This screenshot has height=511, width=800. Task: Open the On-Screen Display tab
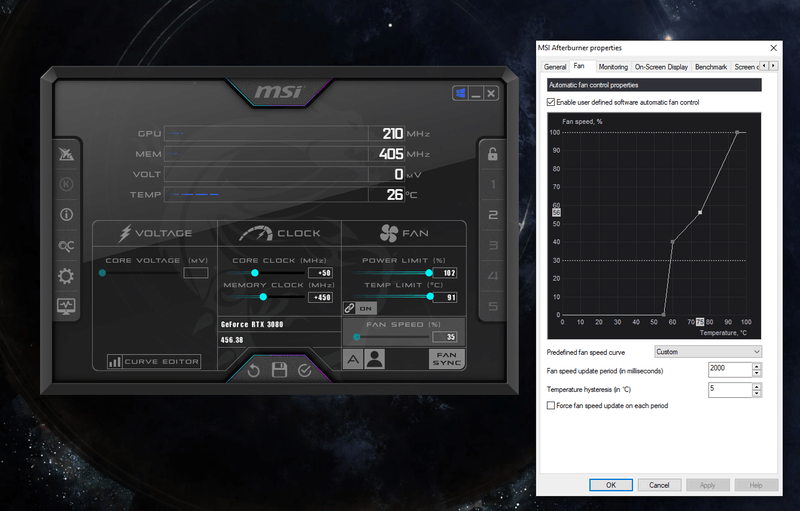pos(661,67)
